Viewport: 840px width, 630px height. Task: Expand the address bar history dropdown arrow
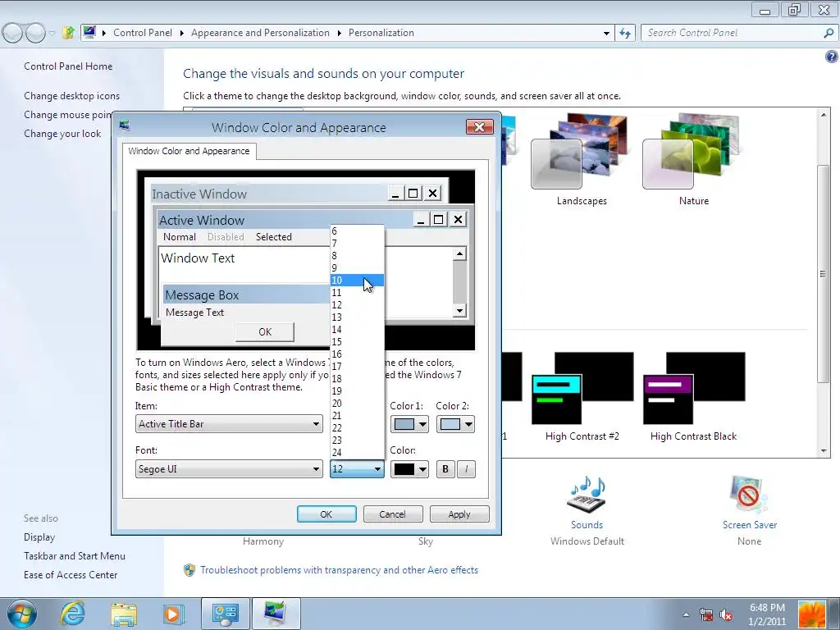[606, 33]
